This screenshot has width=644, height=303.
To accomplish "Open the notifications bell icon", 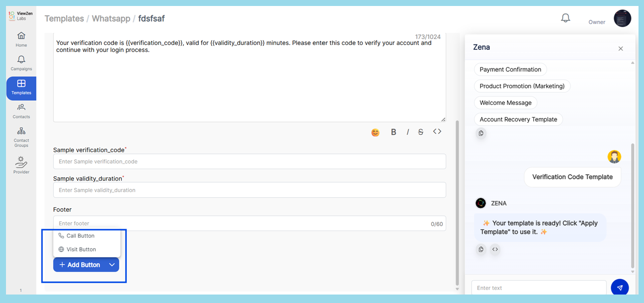I will [565, 18].
